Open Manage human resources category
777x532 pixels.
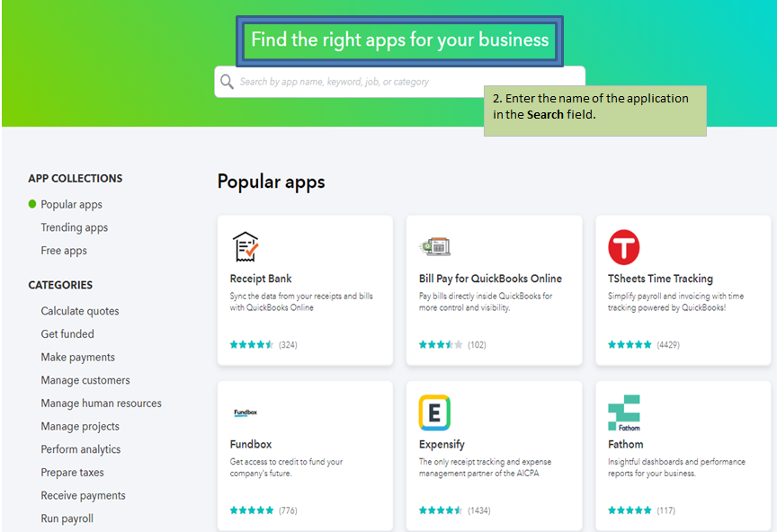click(101, 403)
